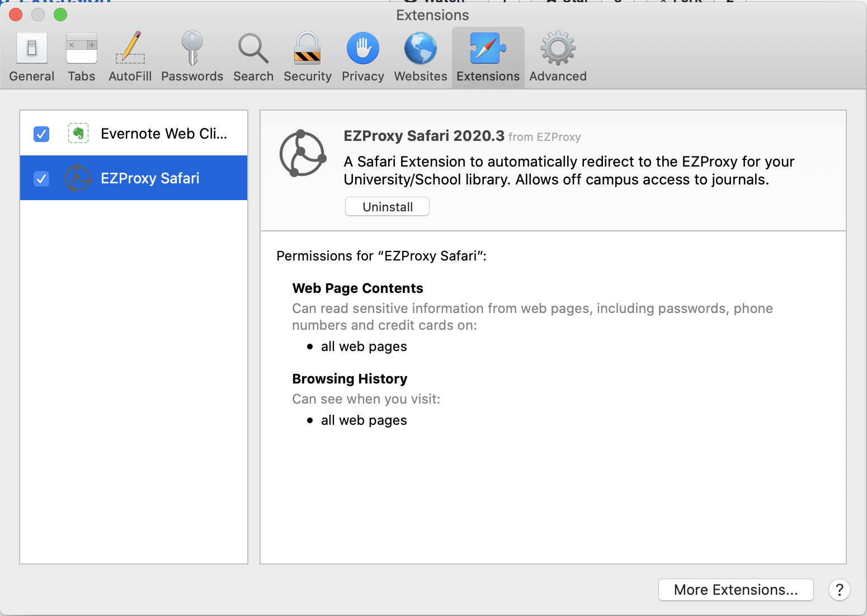Open the Privacy hand icon pane
The image size is (867, 616).
coord(362,56)
